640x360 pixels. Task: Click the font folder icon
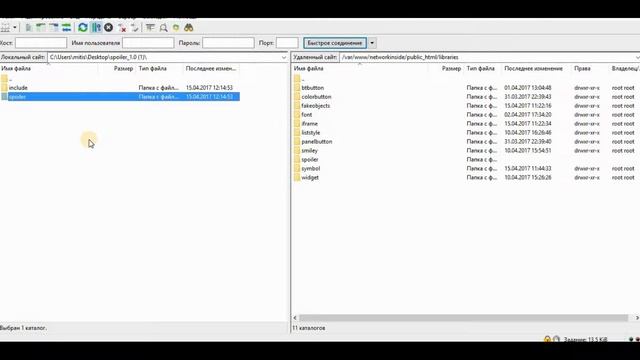297,115
